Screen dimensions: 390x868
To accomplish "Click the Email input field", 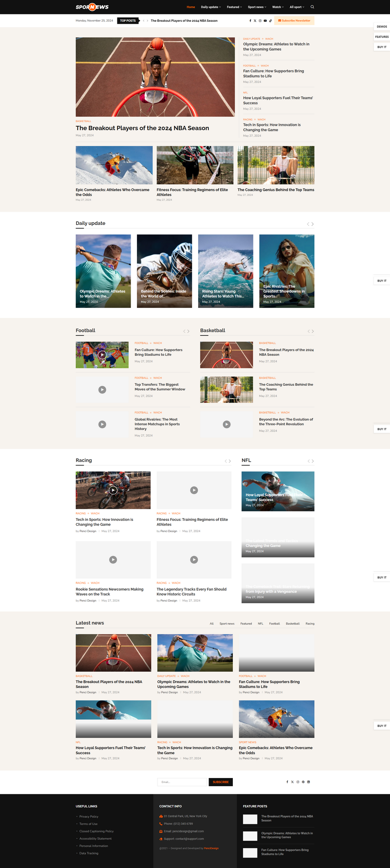I will tap(182, 782).
